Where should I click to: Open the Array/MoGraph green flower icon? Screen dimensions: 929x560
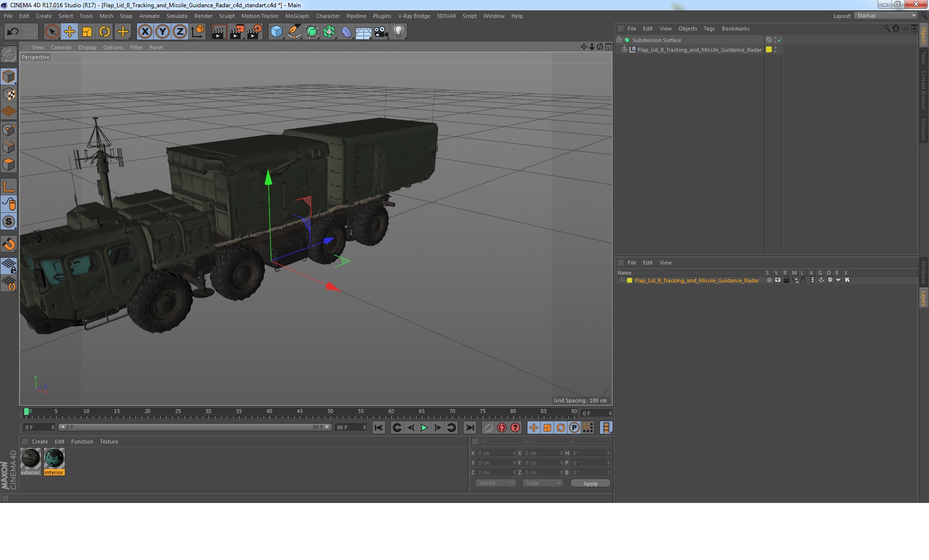pyautogui.click(x=329, y=32)
